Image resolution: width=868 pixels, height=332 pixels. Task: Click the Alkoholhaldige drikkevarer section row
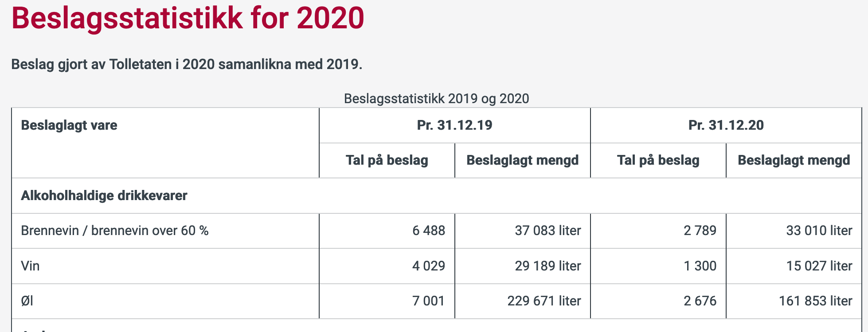(x=437, y=196)
